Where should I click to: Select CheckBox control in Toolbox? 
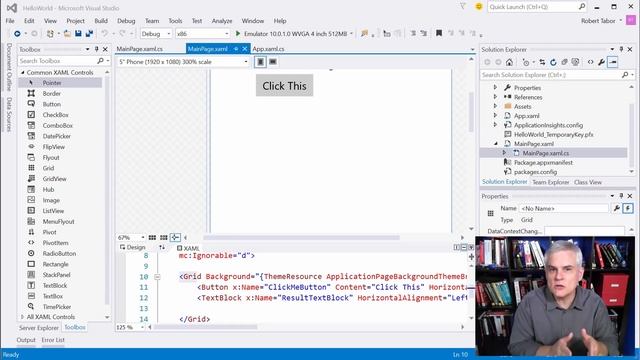[x=60, y=115]
